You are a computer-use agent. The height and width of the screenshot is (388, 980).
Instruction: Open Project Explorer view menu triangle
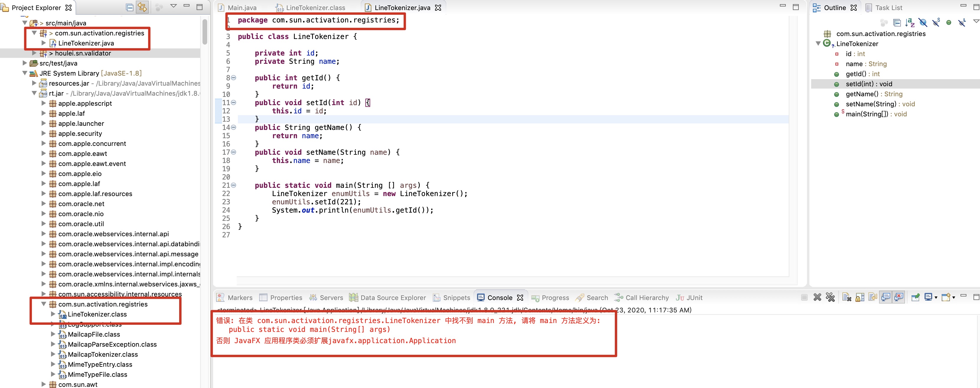click(x=174, y=6)
